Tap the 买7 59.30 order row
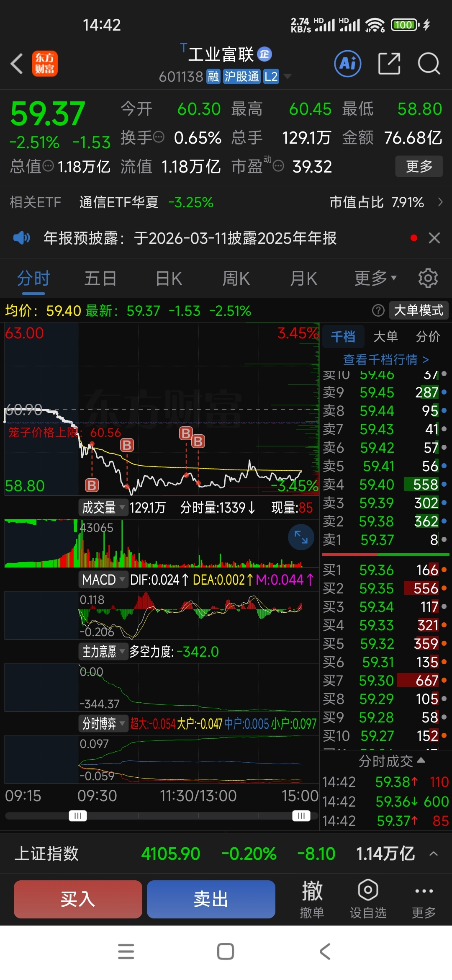Image resolution: width=452 pixels, height=980 pixels. 385,681
